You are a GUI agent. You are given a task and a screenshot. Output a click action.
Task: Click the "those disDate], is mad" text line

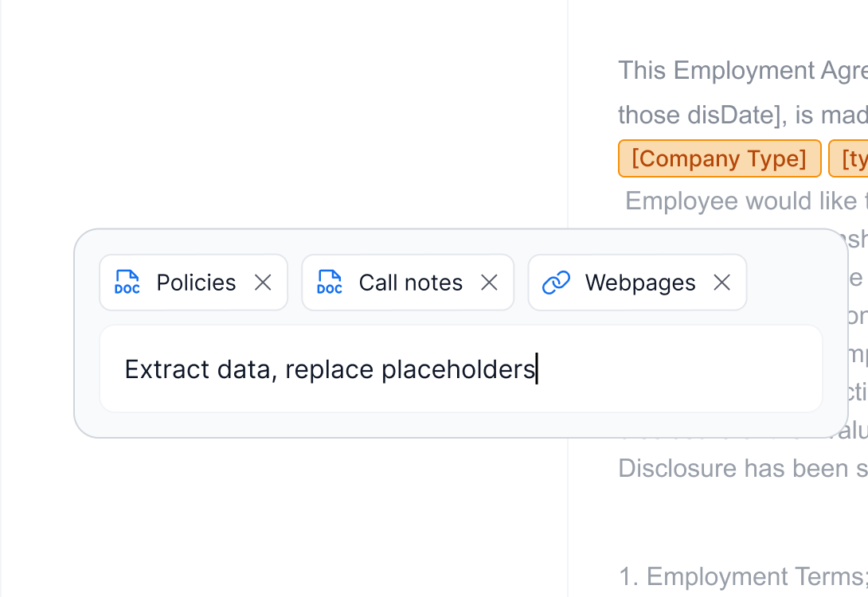click(742, 115)
